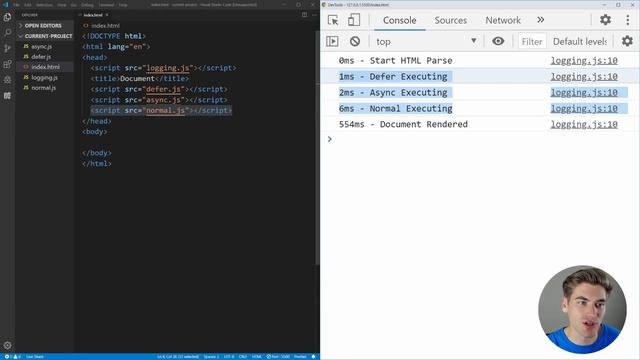
Task: Click the errors and warnings status bar indicator
Action: point(12,356)
